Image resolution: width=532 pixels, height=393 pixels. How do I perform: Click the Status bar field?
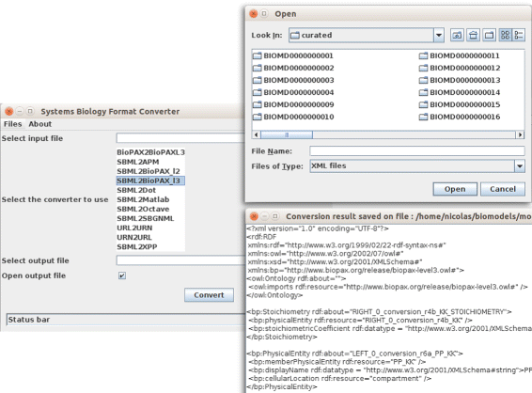click(125, 320)
